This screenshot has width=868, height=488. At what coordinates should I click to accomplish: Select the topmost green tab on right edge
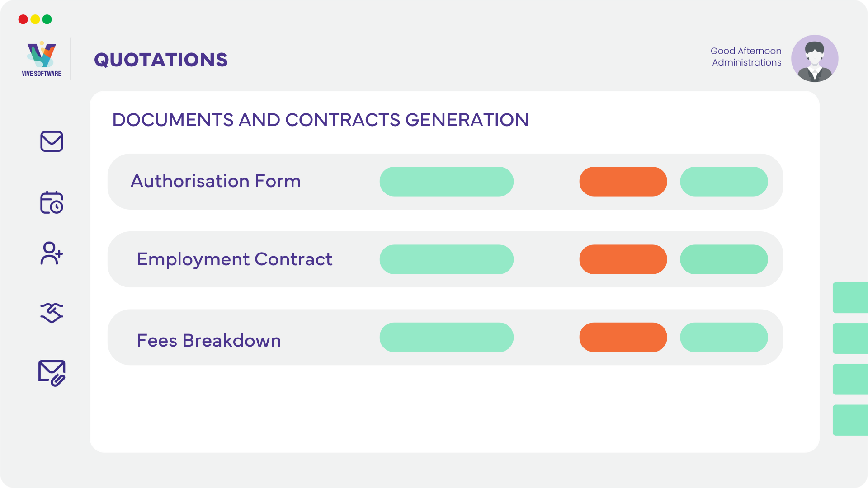click(x=850, y=298)
